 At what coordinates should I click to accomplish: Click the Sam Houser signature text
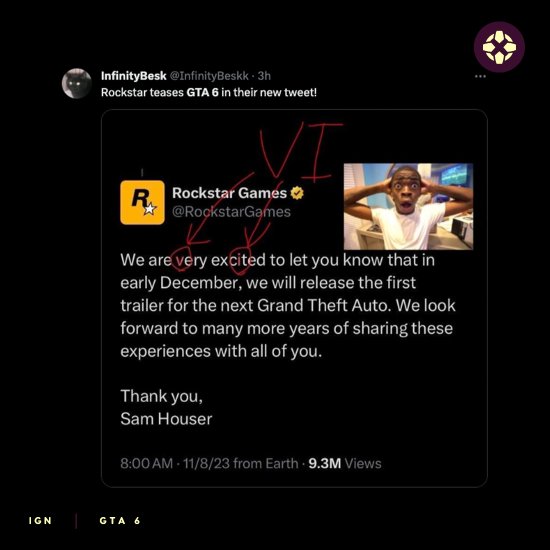[x=166, y=419]
